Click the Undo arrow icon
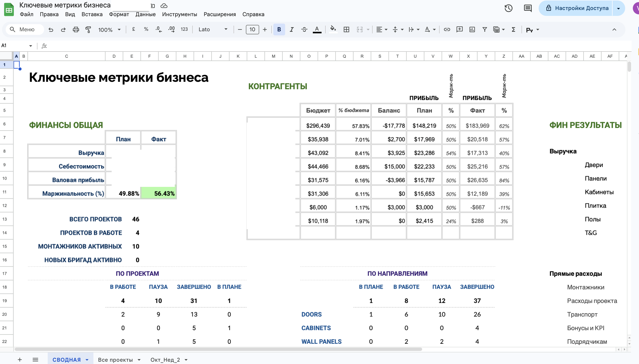This screenshot has height=364, width=639. click(x=51, y=29)
